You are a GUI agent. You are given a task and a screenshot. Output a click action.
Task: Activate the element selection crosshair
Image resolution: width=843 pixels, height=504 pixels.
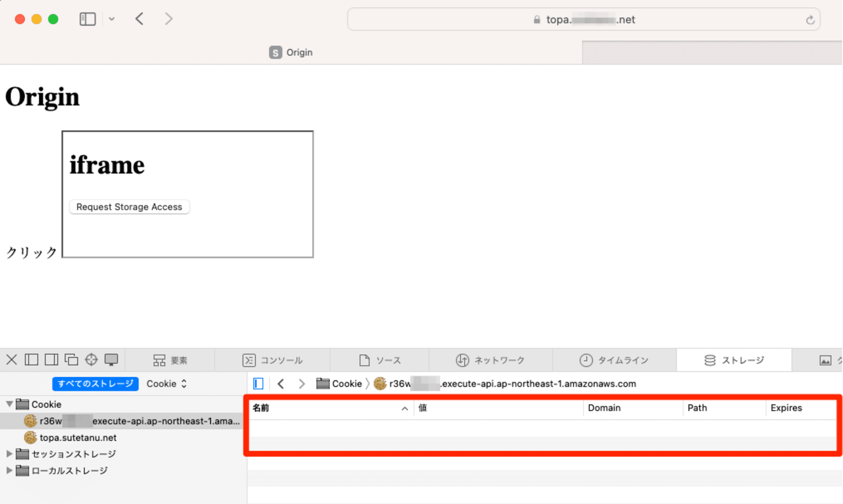tap(91, 360)
